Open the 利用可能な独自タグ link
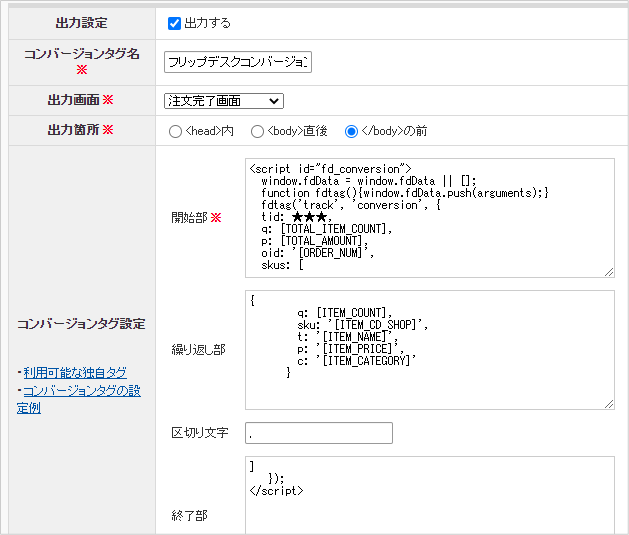 tap(75, 373)
